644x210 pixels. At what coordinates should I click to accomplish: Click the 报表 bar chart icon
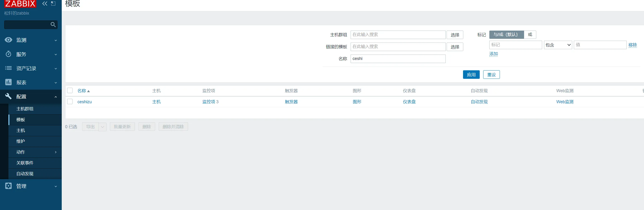point(8,82)
